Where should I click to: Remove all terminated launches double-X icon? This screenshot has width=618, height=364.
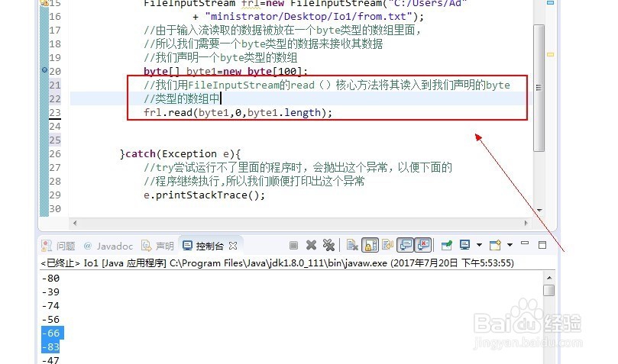(x=328, y=245)
